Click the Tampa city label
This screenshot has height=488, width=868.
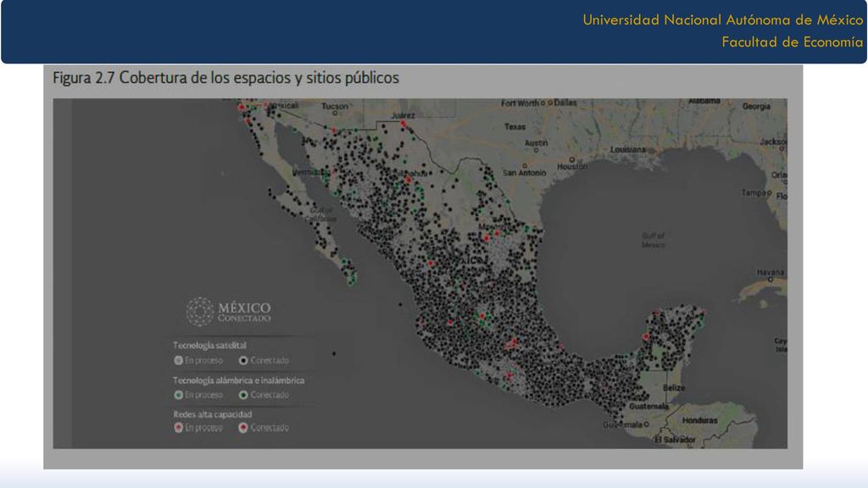tap(754, 192)
